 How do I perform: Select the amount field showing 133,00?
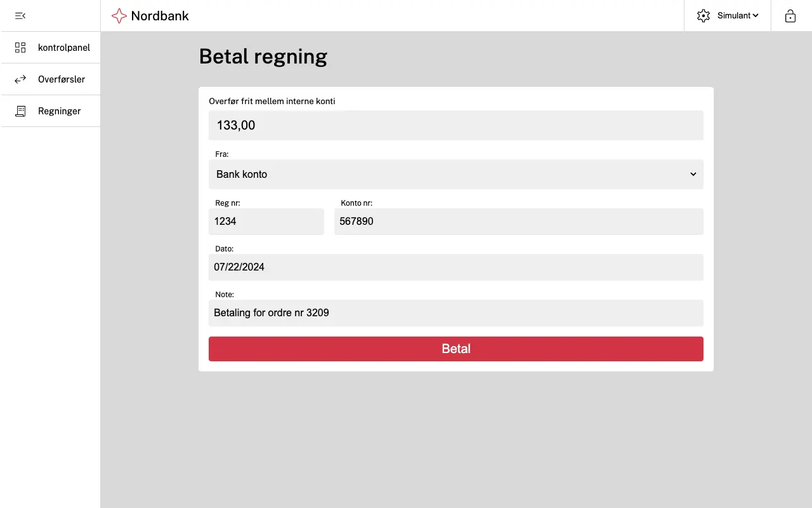click(456, 125)
